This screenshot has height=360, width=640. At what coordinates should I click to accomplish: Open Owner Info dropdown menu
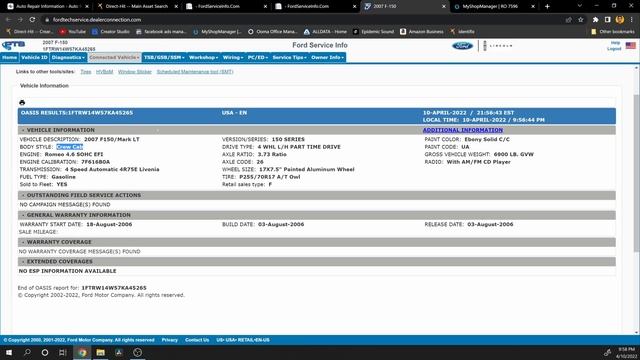[x=327, y=58]
